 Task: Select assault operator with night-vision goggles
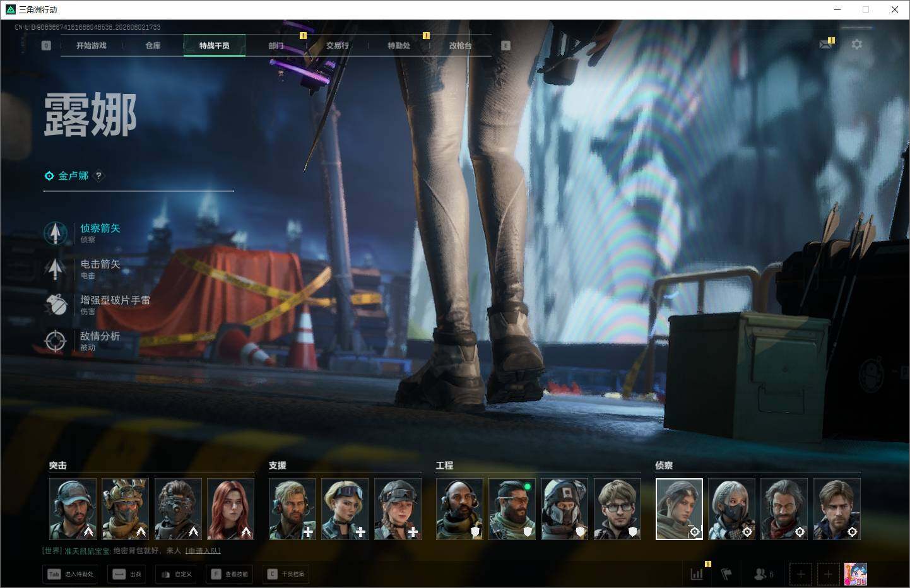tap(178, 509)
